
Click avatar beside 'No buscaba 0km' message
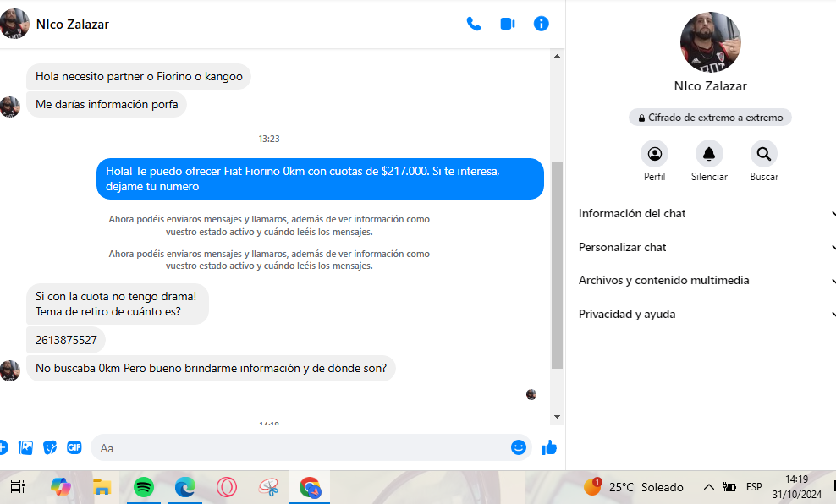pos(10,370)
